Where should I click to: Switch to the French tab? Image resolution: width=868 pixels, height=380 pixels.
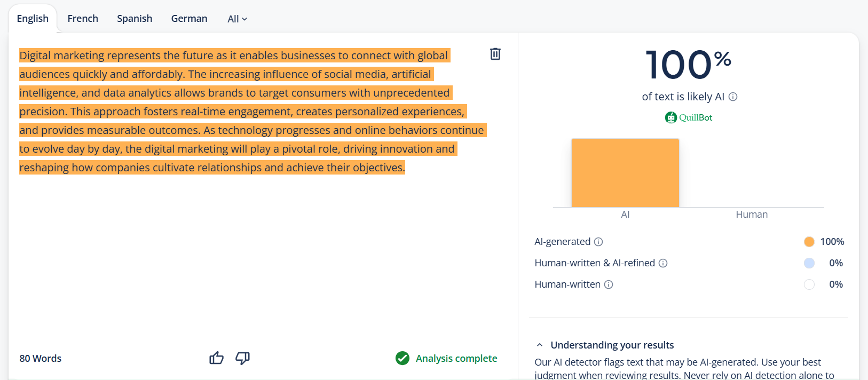click(83, 19)
